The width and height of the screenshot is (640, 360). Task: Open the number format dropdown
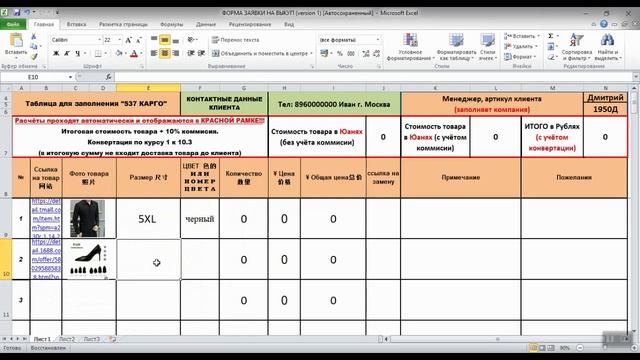[378, 40]
